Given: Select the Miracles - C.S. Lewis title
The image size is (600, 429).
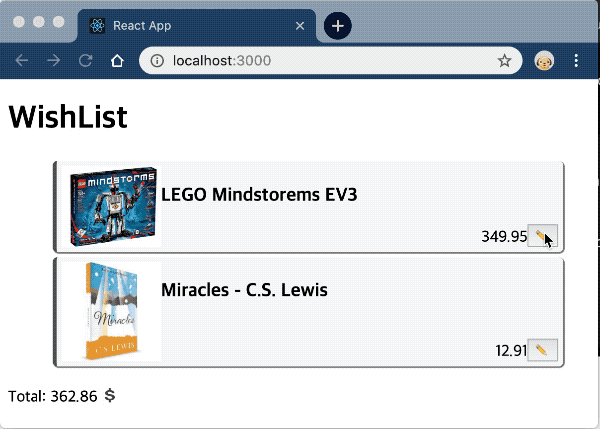Looking at the screenshot, I should pos(244,291).
